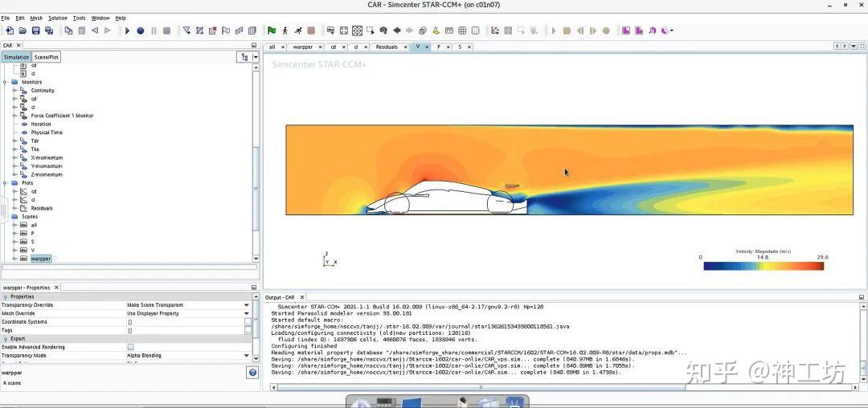Click the table grid toolbar icon

[462, 31]
